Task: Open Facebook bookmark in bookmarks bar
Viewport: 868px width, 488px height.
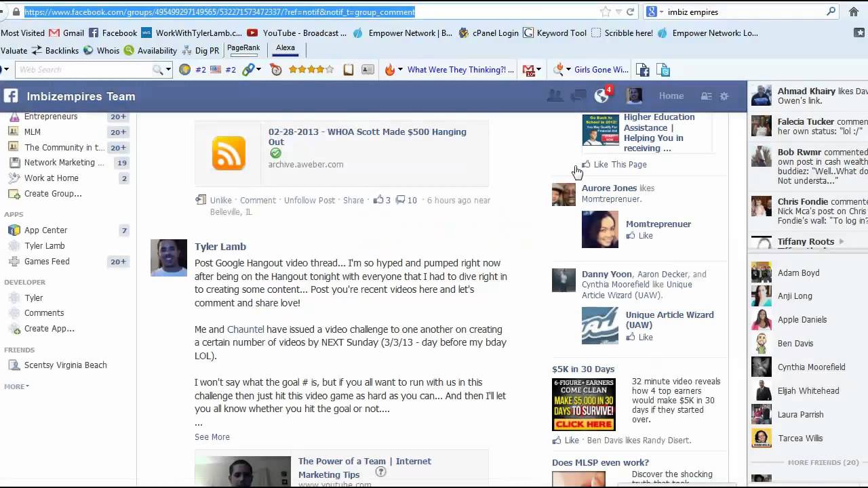Action: click(x=113, y=33)
